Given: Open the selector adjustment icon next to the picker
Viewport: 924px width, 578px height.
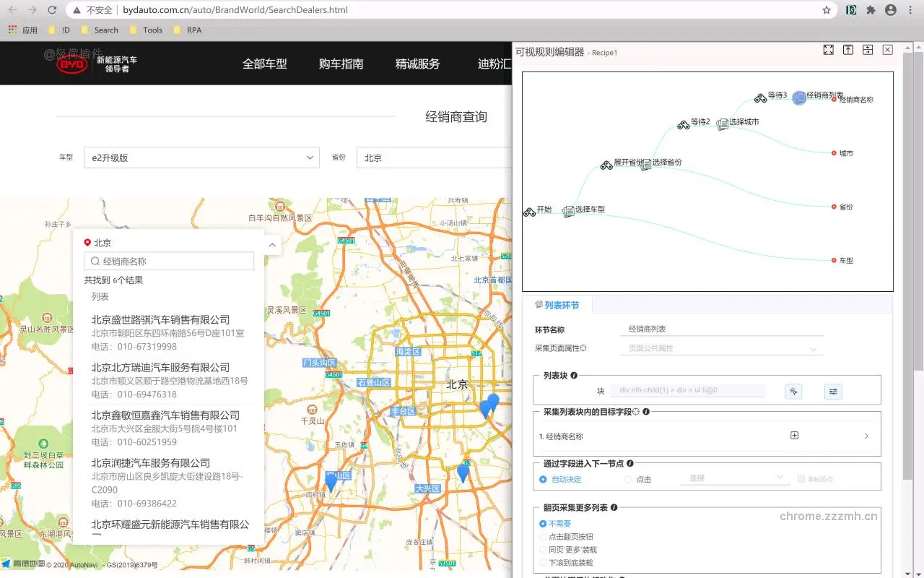Looking at the screenshot, I should [x=832, y=391].
